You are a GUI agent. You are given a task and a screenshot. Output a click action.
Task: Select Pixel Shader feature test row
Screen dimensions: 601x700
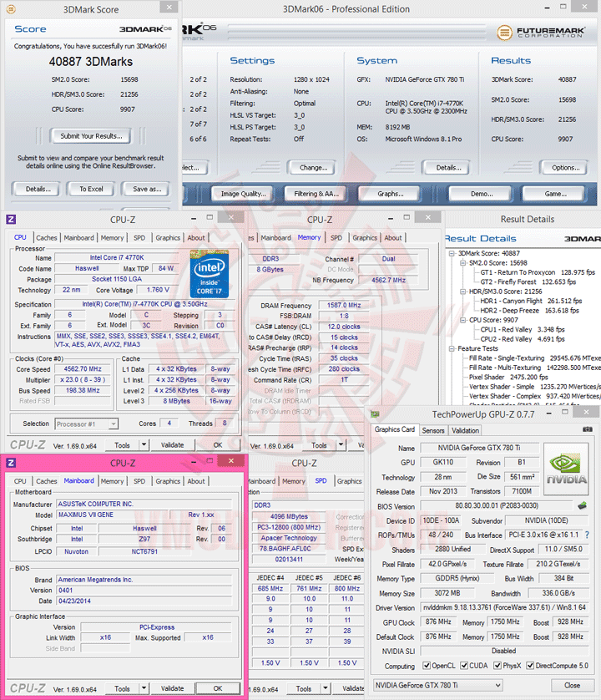(508, 377)
